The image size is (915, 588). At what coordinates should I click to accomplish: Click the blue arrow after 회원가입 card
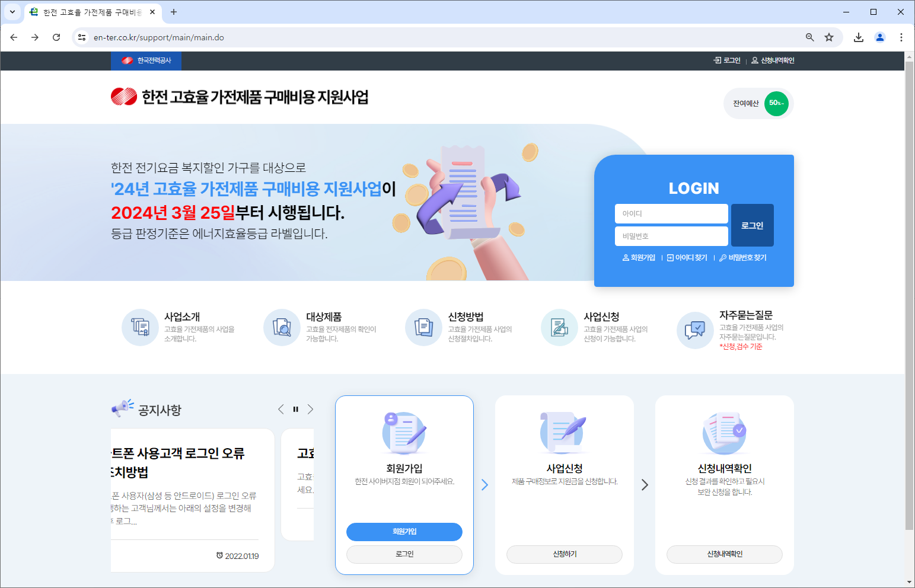[x=484, y=485]
